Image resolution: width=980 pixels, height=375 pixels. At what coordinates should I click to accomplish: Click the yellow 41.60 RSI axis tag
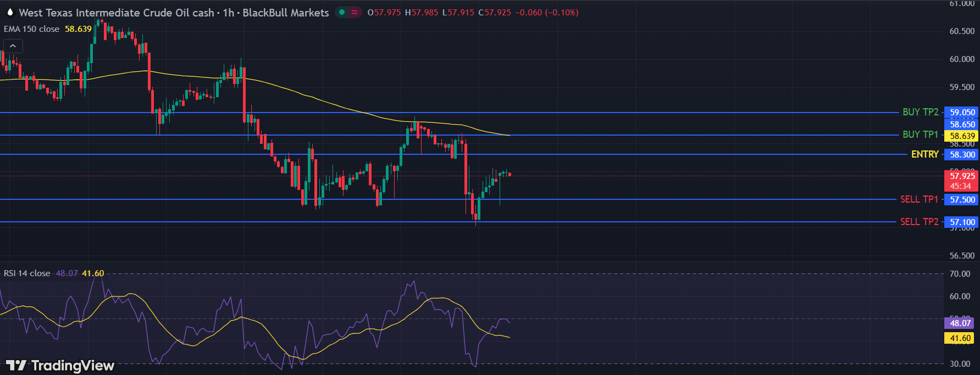[x=959, y=338]
